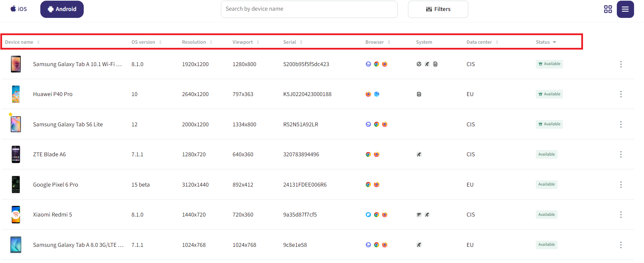The height and width of the screenshot is (263, 644).
Task: Click no-sound icon on ZTE Blade A6
Action: coord(419,154)
